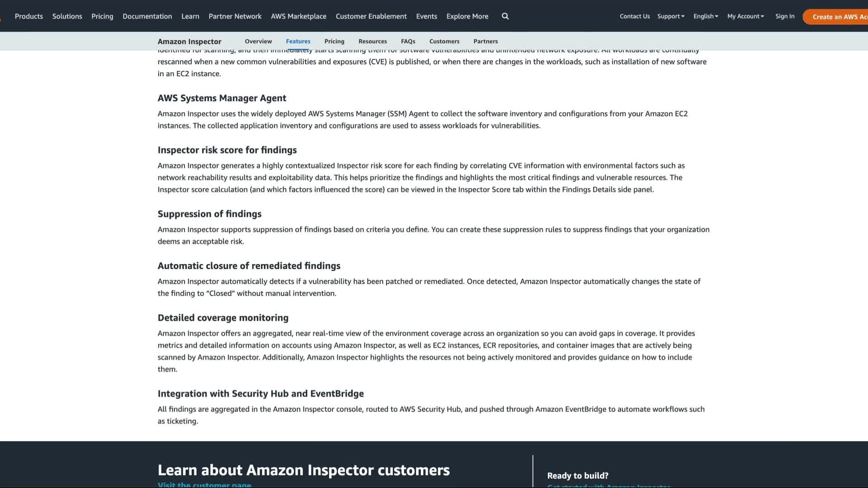This screenshot has height=488, width=868.
Task: Open the Resources tab
Action: (x=373, y=41)
